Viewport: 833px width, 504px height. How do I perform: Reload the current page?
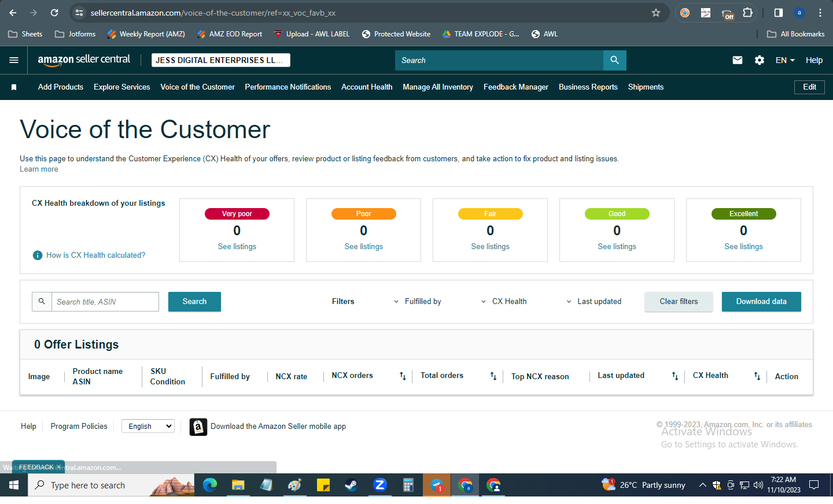(x=54, y=13)
